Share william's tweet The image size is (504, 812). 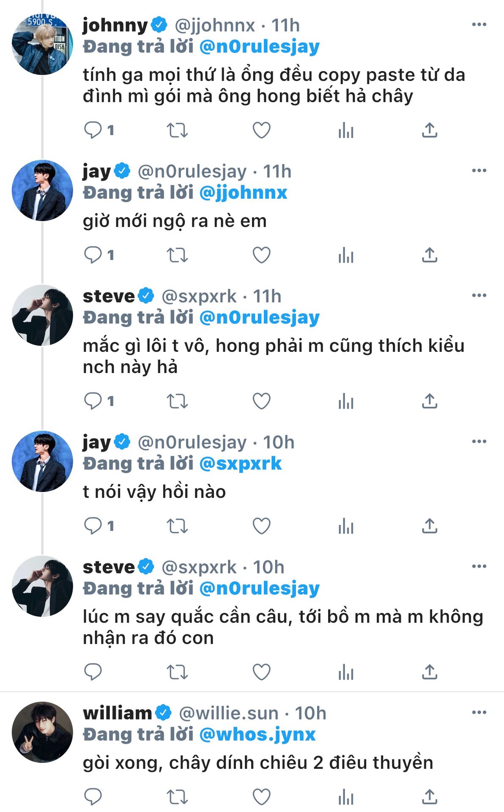pyautogui.click(x=429, y=796)
